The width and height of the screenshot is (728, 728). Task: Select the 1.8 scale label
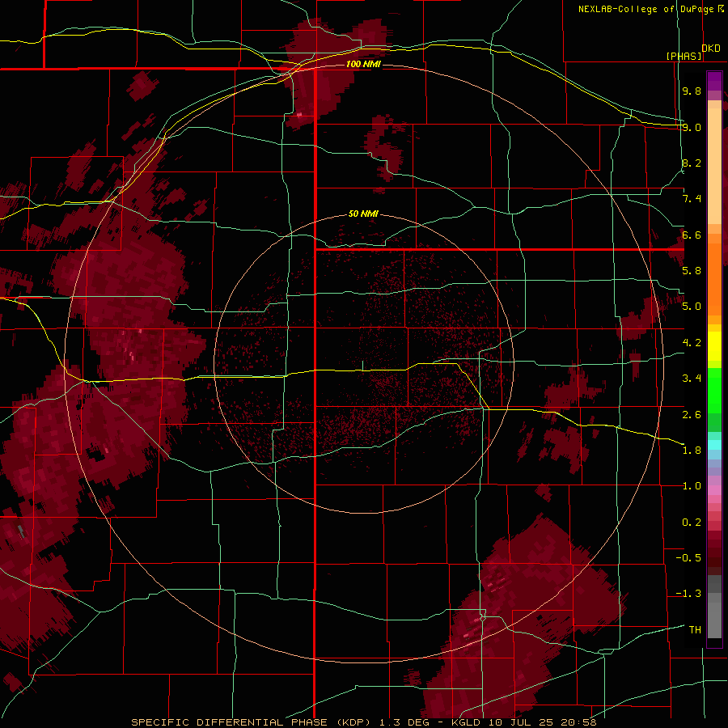point(692,451)
